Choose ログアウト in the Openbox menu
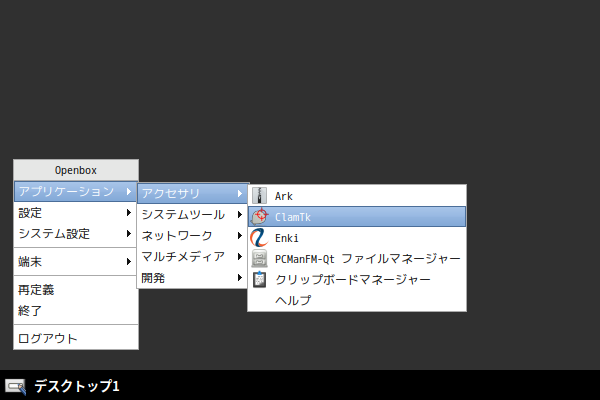The image size is (600, 400). 75,339
